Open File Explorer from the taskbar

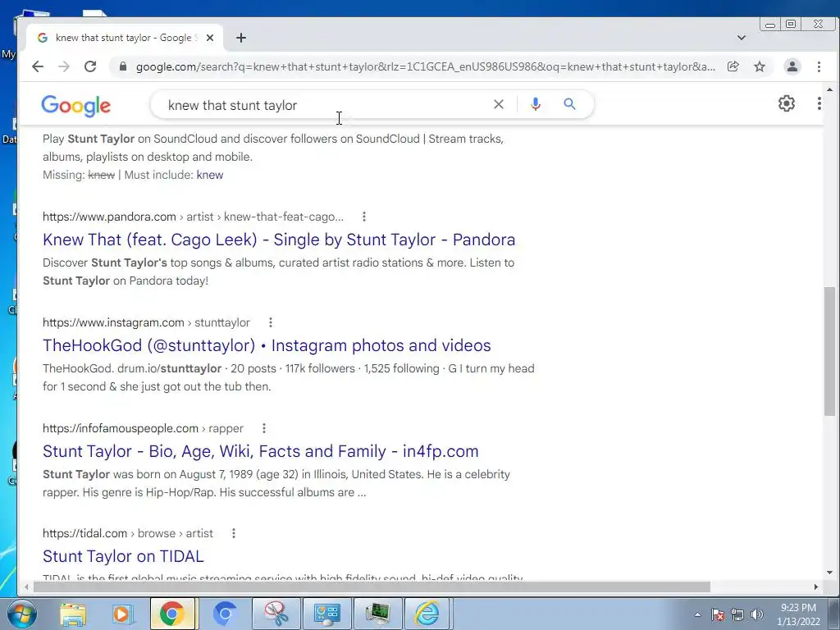[73, 614]
